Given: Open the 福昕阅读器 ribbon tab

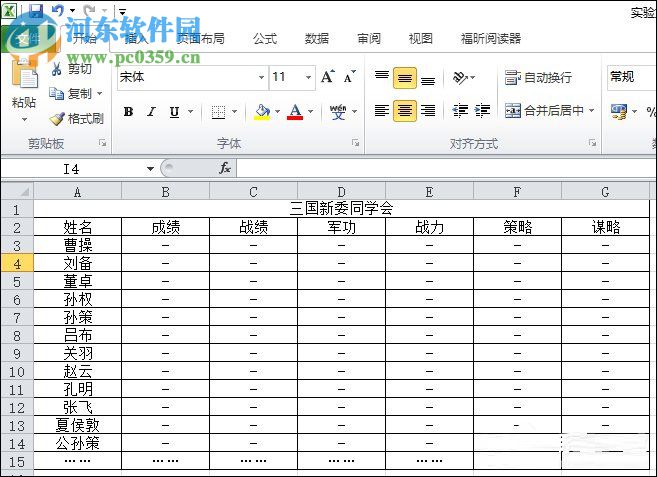Looking at the screenshot, I should pos(491,39).
